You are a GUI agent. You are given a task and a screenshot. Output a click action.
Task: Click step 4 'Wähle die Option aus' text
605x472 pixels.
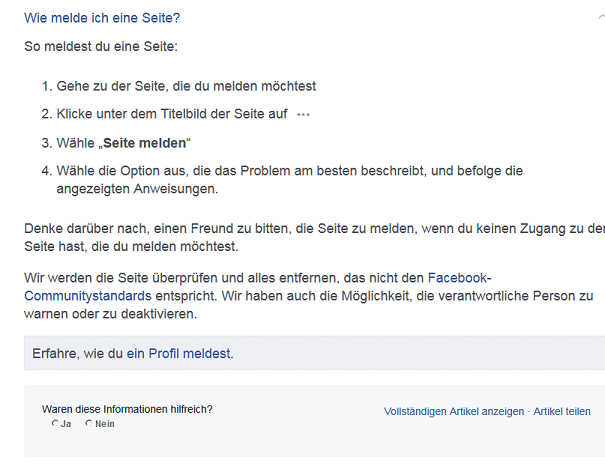tap(289, 180)
